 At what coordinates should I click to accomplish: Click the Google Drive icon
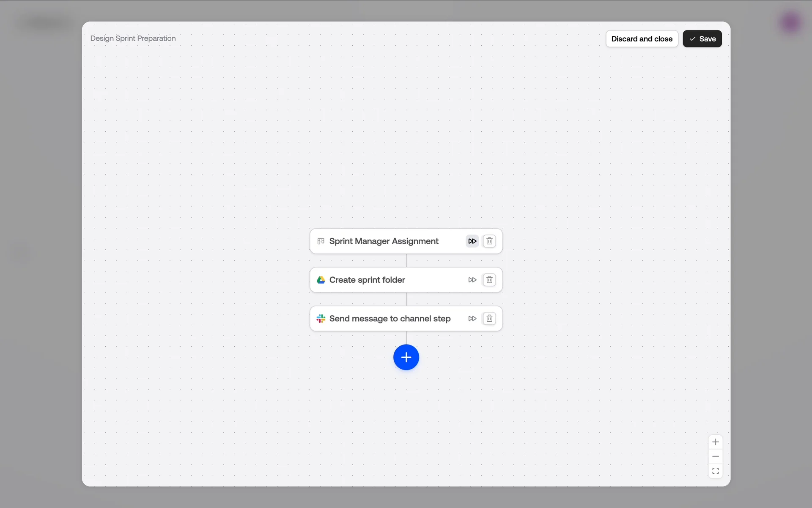(321, 280)
